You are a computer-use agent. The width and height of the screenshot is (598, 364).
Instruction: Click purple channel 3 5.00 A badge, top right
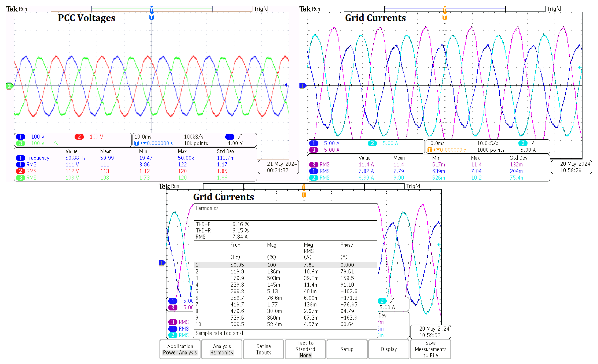(x=314, y=150)
